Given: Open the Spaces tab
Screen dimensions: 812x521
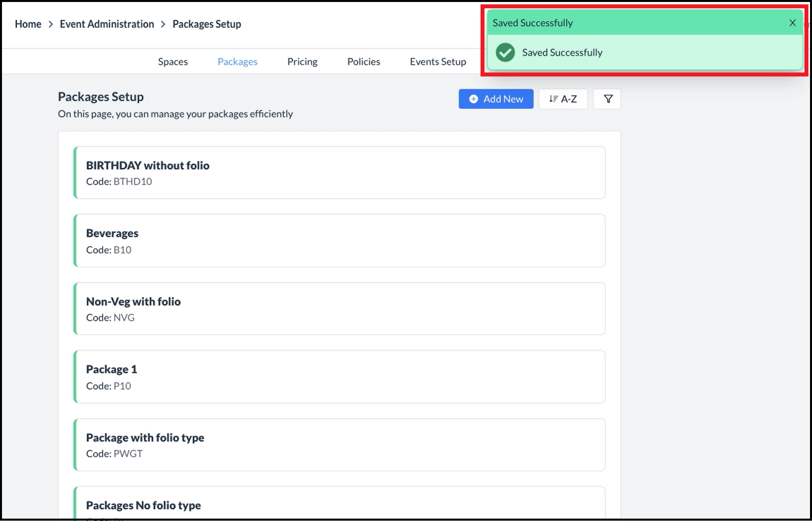Looking at the screenshot, I should 173,62.
